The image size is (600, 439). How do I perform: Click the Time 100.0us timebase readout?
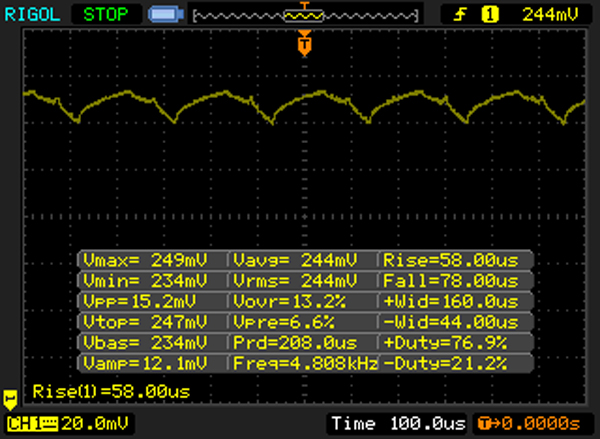tap(399, 424)
